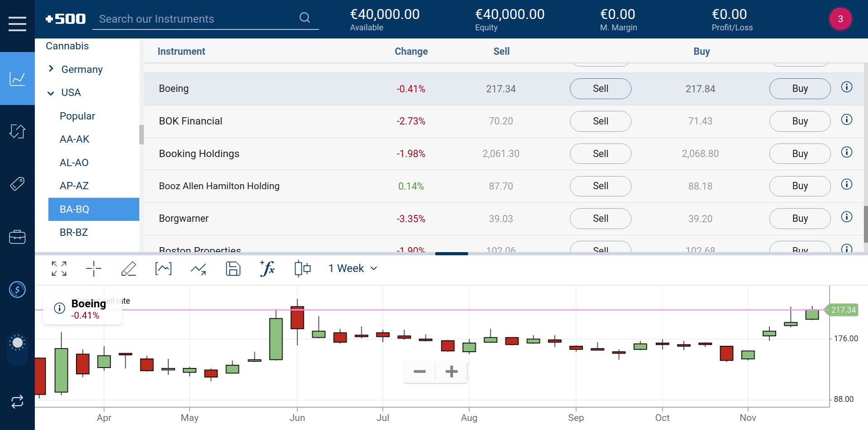Viewport: 868px width, 430px height.
Task: Toggle fullscreen chart icon
Action: 59,268
